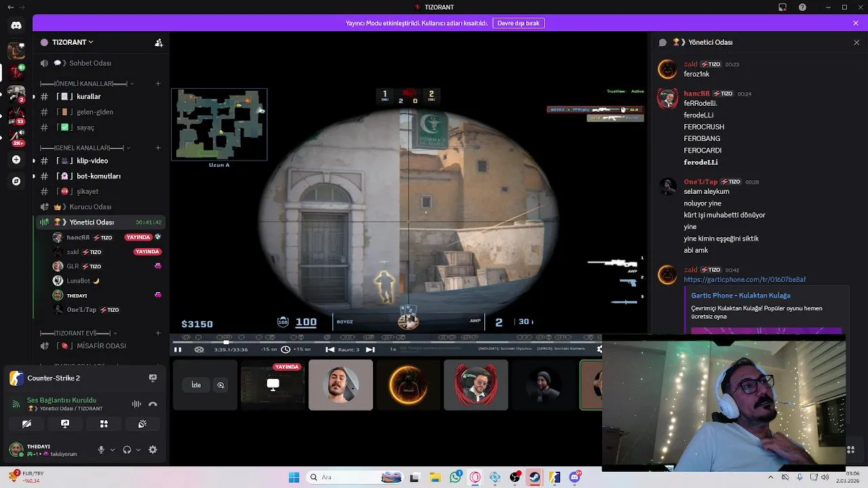Open Gartic Phone - Kulaktan Kulağa embed title
Image resolution: width=868 pixels, height=488 pixels.
click(x=741, y=296)
